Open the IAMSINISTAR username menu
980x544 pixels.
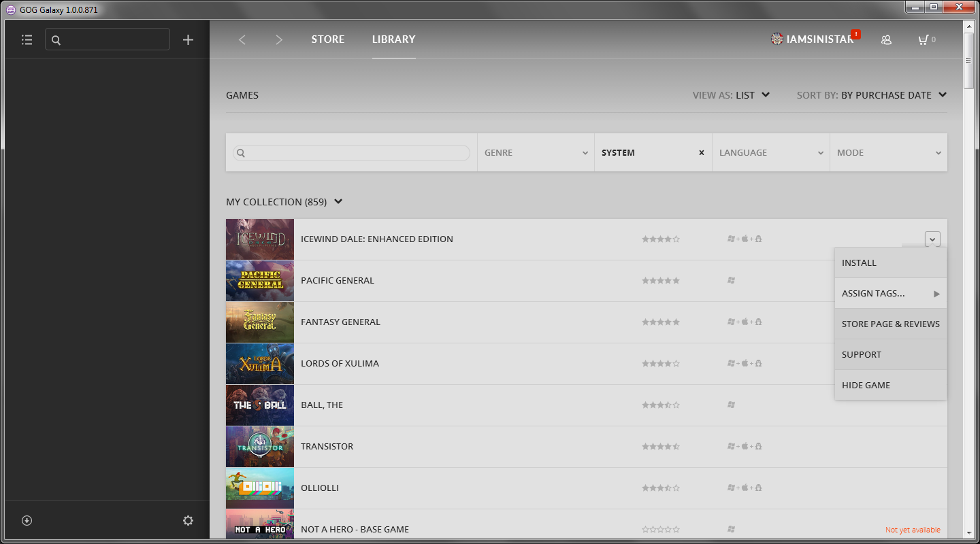(819, 39)
